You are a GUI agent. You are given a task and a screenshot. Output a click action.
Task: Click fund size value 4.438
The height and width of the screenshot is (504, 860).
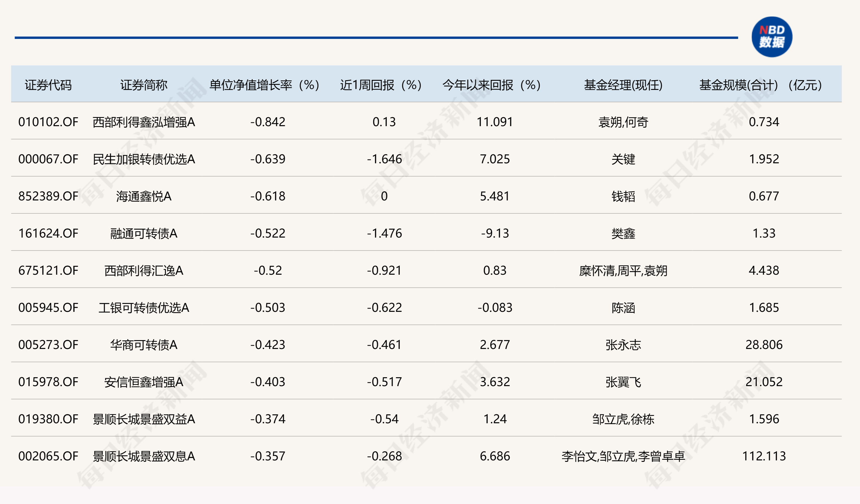(764, 271)
